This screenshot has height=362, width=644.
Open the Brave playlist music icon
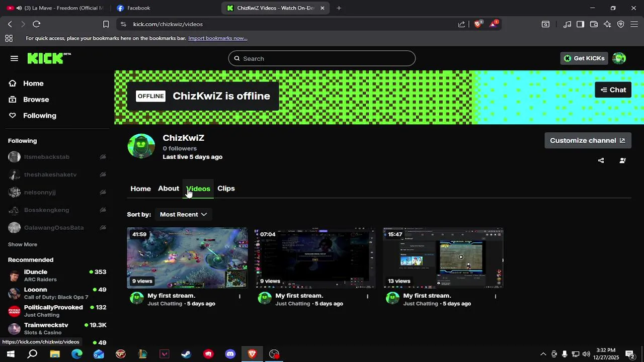[x=567, y=24]
